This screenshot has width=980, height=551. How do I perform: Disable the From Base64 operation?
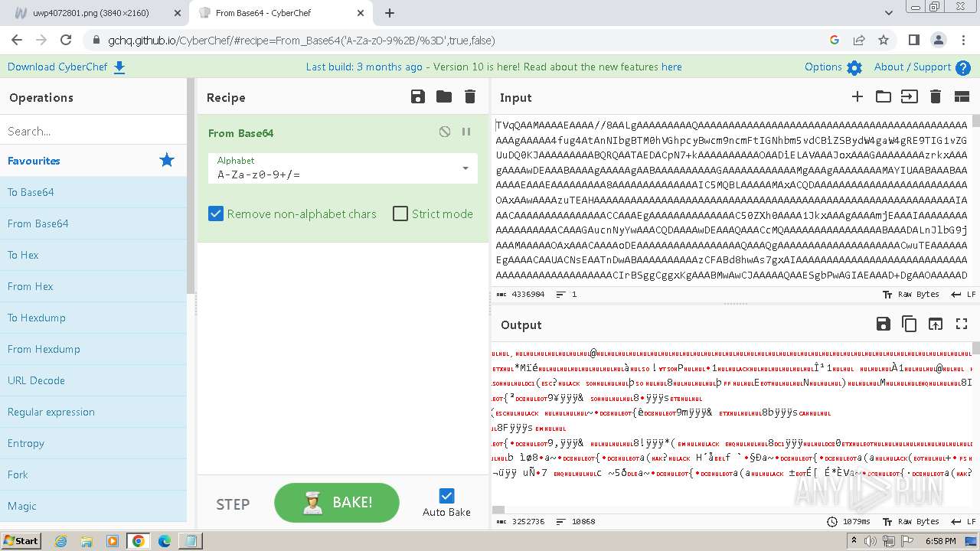pos(445,132)
